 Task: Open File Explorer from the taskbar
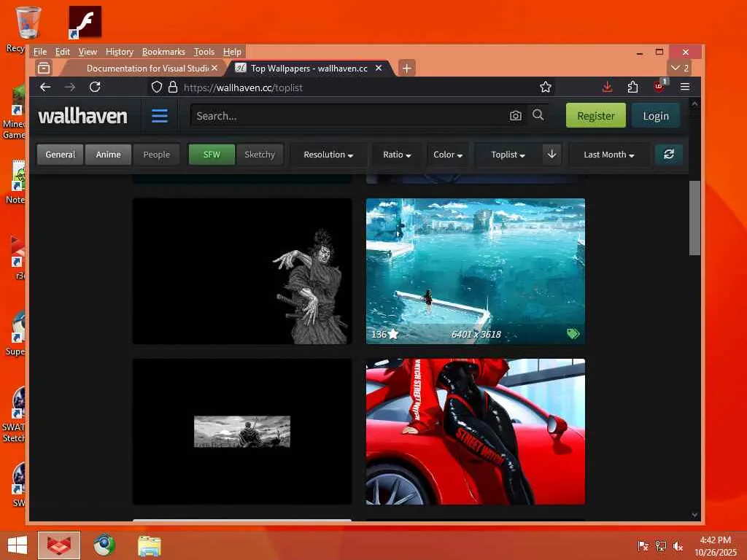point(149,545)
